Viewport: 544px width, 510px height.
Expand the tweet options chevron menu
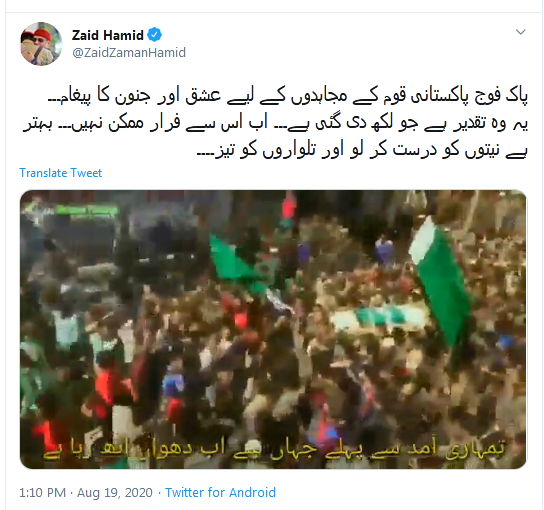(520, 32)
